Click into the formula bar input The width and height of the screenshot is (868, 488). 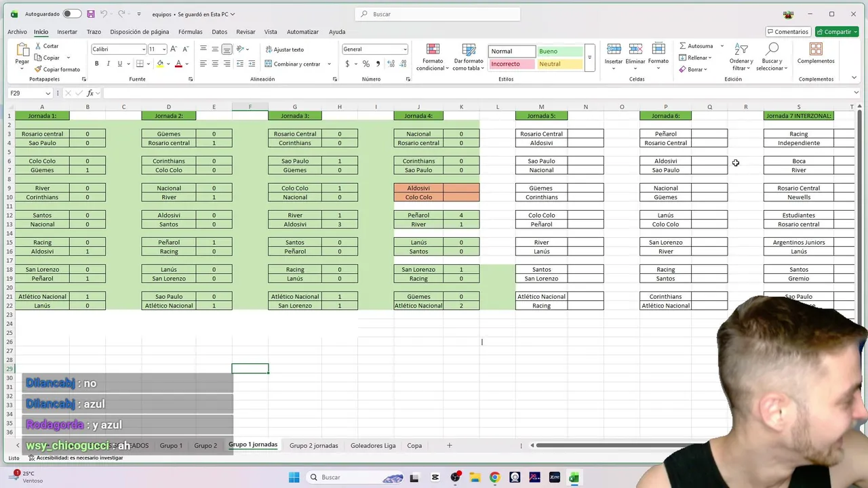pos(475,93)
